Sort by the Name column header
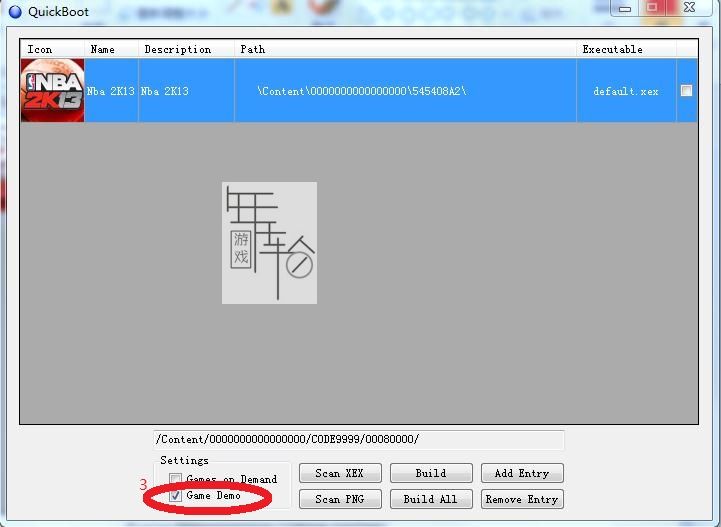 pos(111,49)
